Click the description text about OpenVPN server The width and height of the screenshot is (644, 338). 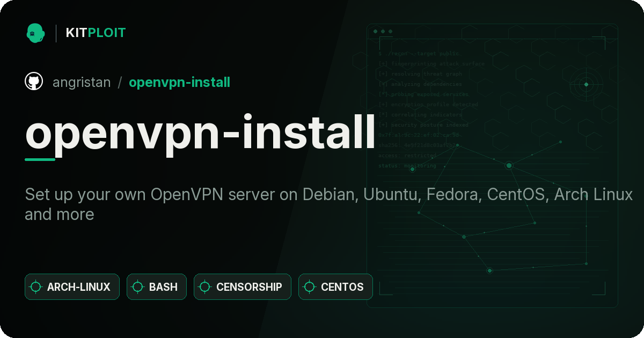point(329,204)
